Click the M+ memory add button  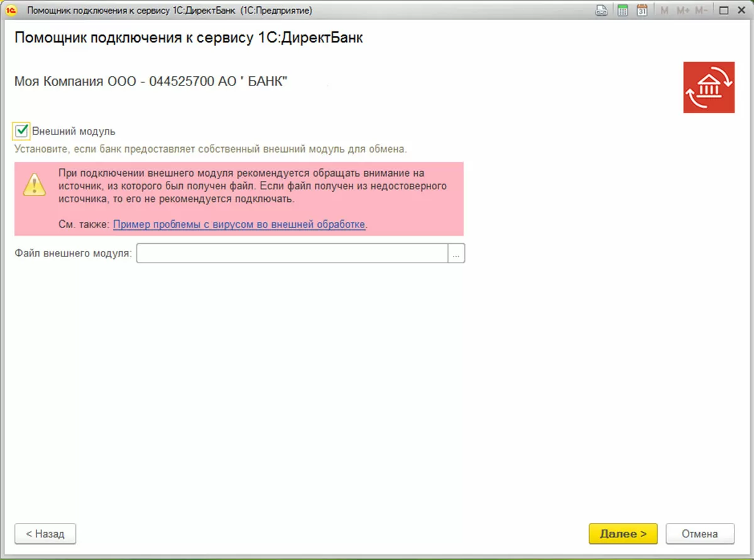pos(683,11)
